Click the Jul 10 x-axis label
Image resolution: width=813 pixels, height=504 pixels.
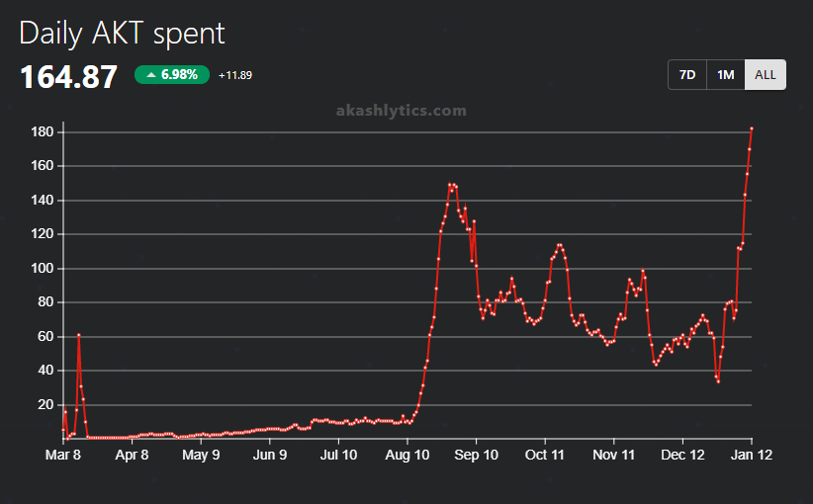point(338,455)
